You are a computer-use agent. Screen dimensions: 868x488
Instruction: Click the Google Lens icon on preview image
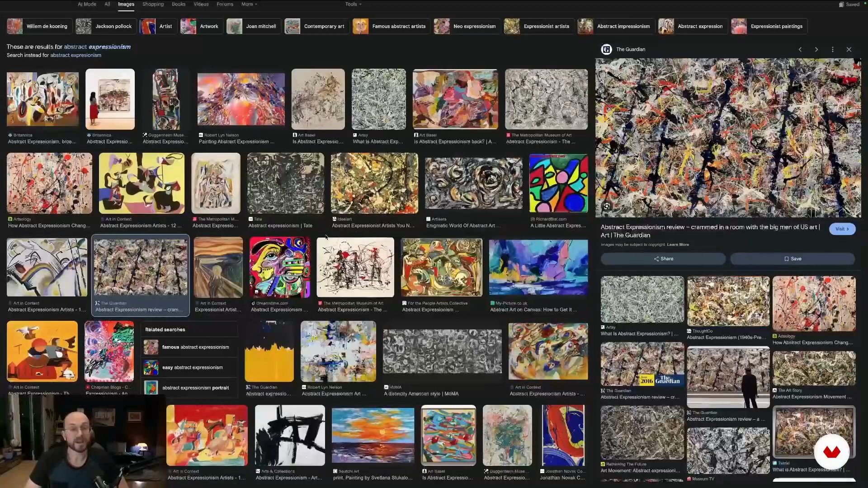pyautogui.click(x=607, y=206)
